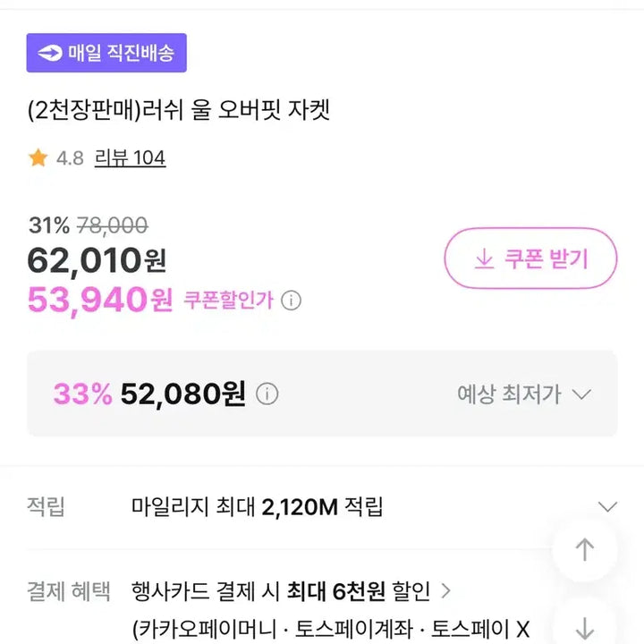The width and height of the screenshot is (644, 644).
Task: Show info icon beside 52,080원
Action: (267, 394)
